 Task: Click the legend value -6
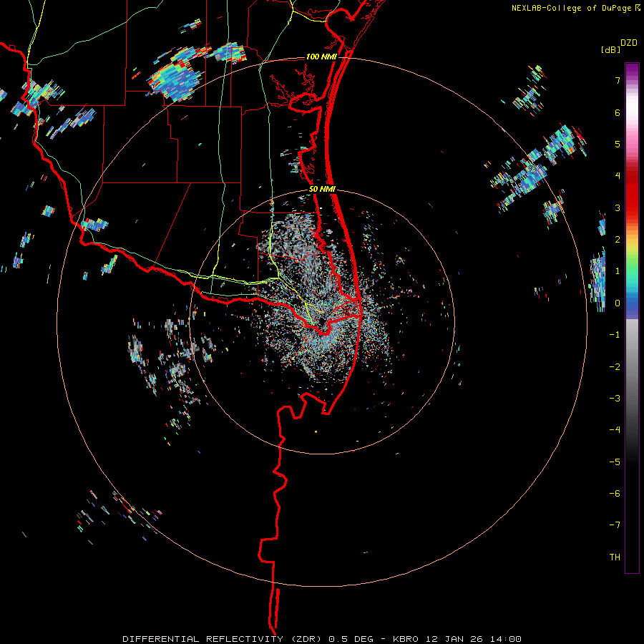pos(615,494)
